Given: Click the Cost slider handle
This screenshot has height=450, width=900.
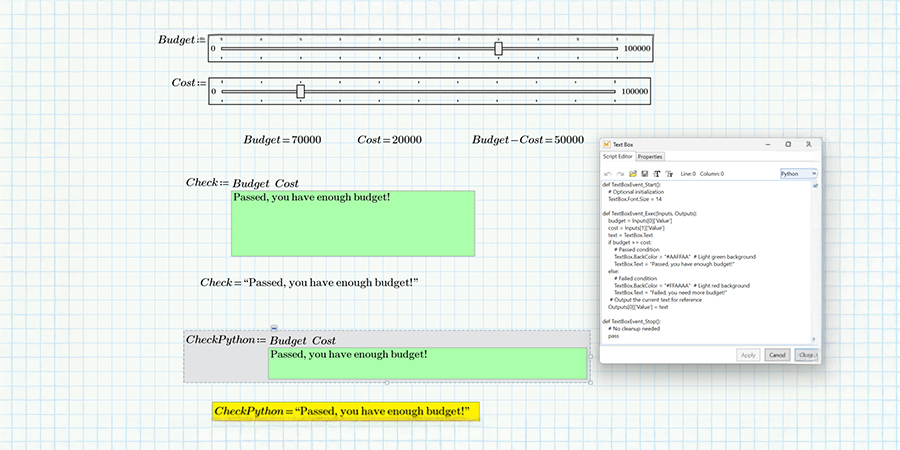Looking at the screenshot, I should (300, 91).
